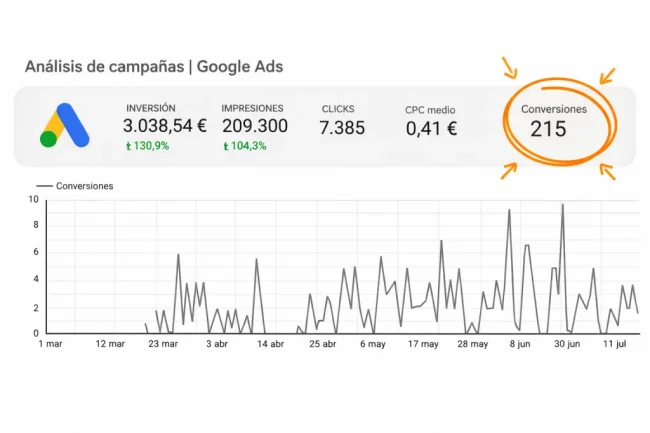Click the 17 may axis label
650x433 pixels.
point(423,344)
